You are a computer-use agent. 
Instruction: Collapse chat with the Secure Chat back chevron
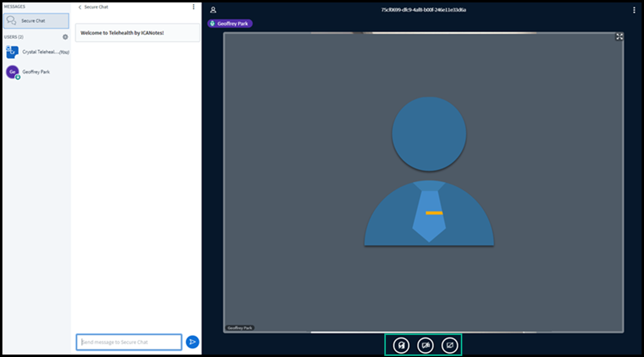80,7
